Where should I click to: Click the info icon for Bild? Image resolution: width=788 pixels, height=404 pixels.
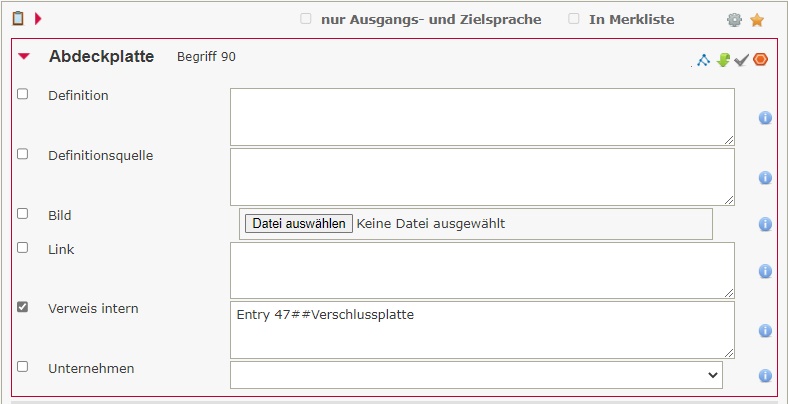click(x=765, y=224)
